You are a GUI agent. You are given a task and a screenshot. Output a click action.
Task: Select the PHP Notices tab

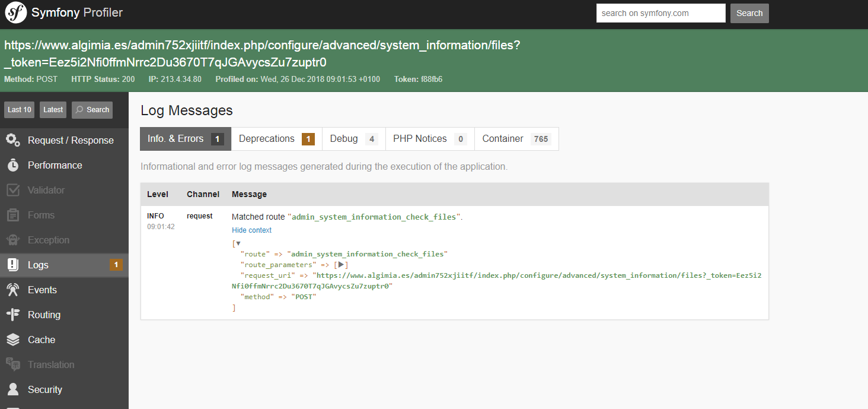pyautogui.click(x=429, y=139)
